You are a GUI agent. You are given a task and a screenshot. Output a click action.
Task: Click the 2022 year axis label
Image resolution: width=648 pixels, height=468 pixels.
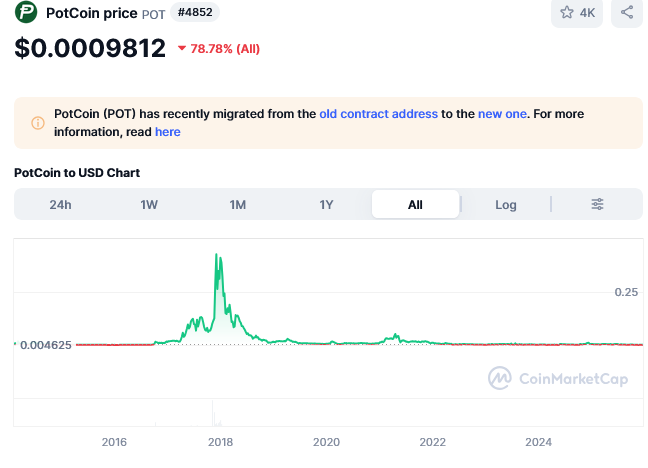(x=433, y=442)
